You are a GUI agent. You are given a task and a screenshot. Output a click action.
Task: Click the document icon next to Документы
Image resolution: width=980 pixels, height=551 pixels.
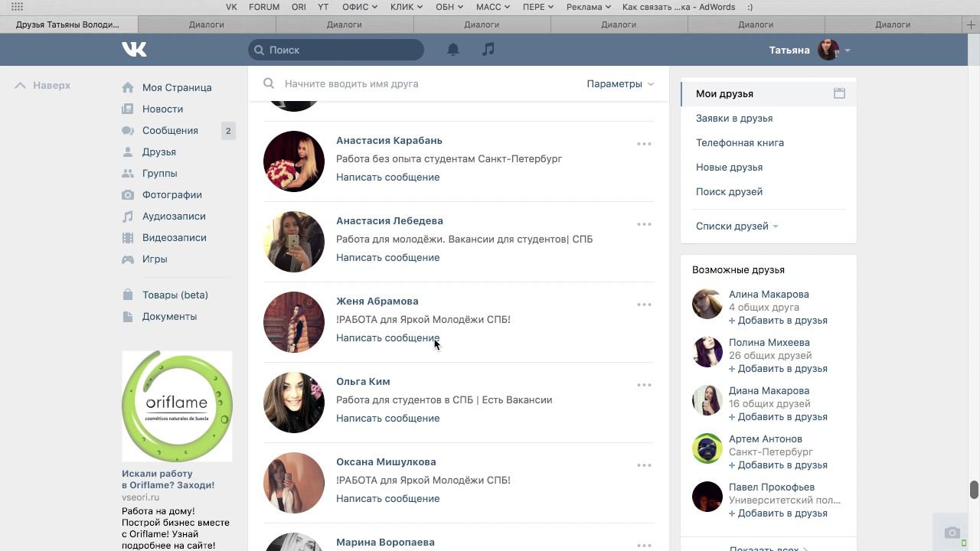pyautogui.click(x=128, y=316)
